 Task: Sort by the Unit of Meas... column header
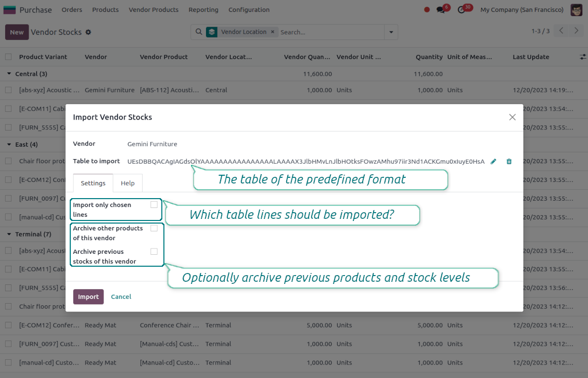pos(469,57)
